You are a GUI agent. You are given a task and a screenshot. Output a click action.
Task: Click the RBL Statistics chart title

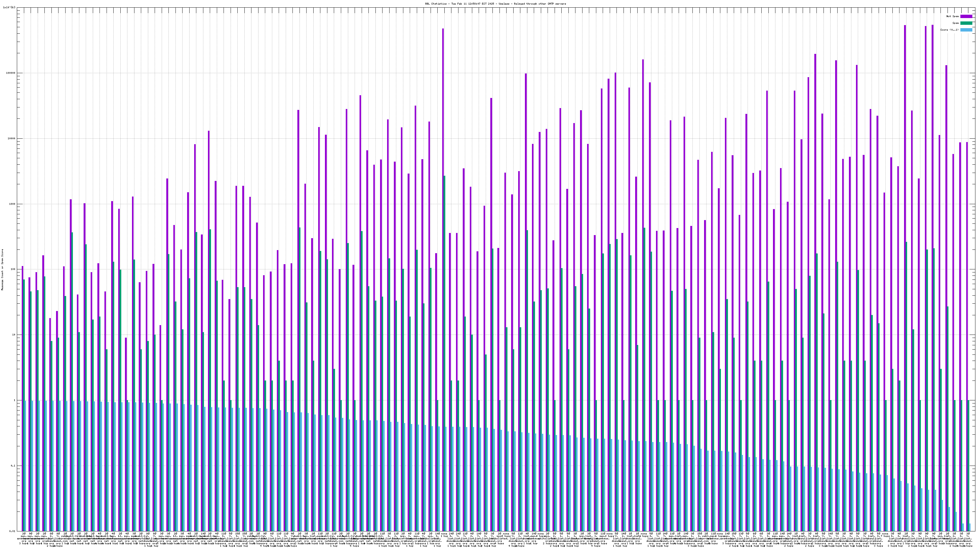(x=495, y=4)
